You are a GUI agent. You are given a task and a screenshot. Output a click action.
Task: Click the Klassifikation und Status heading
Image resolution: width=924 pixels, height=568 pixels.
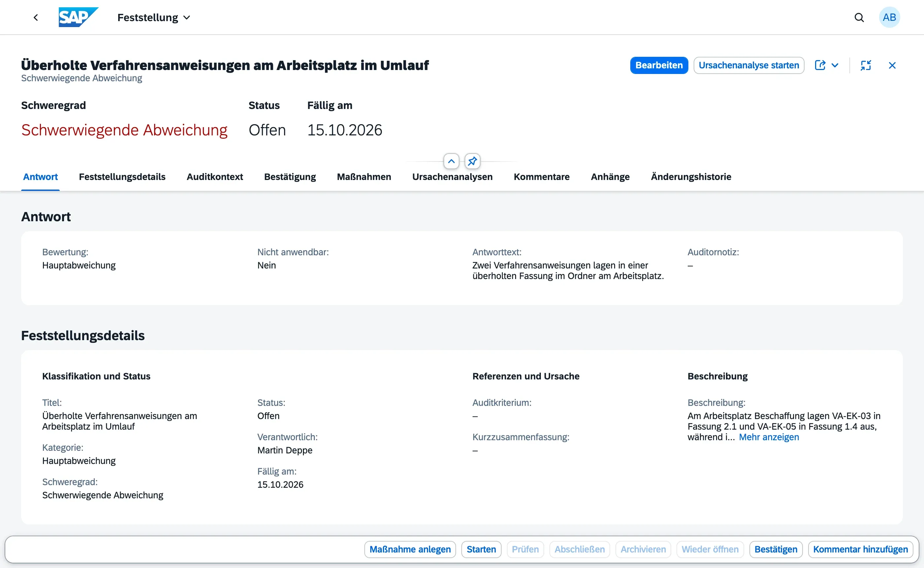[96, 376]
